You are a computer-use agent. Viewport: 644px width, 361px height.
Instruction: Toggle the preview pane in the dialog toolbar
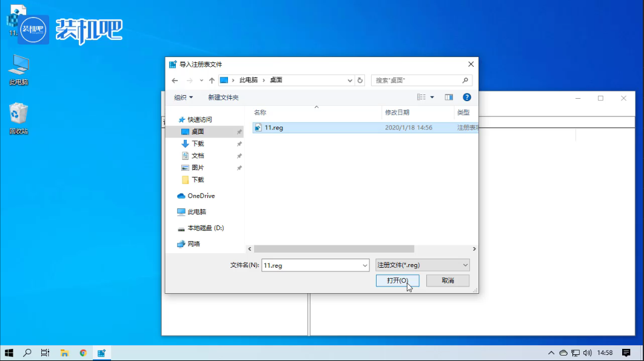coord(449,97)
